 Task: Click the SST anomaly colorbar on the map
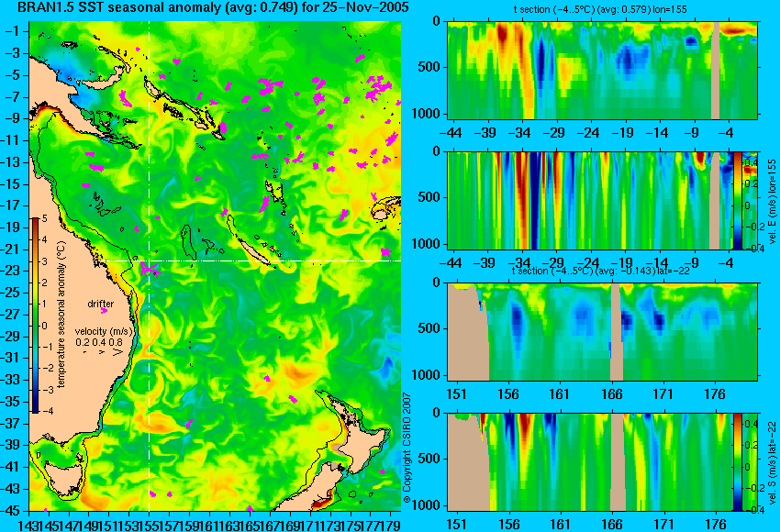(x=35, y=316)
